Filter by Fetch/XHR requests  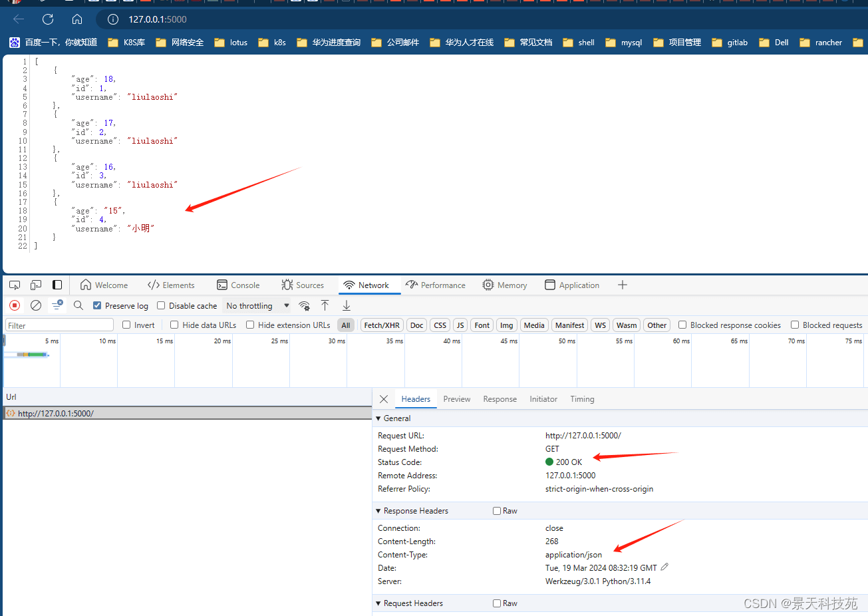[382, 325]
